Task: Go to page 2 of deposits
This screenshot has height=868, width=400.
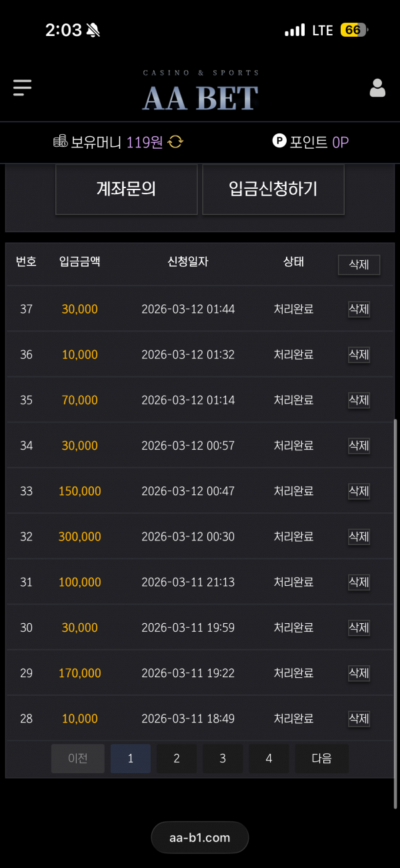Action: (x=177, y=759)
